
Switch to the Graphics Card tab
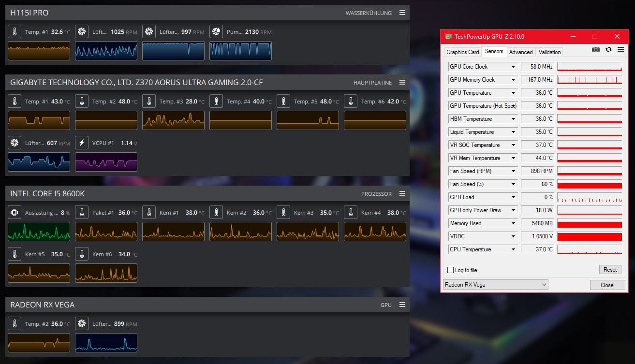[463, 52]
